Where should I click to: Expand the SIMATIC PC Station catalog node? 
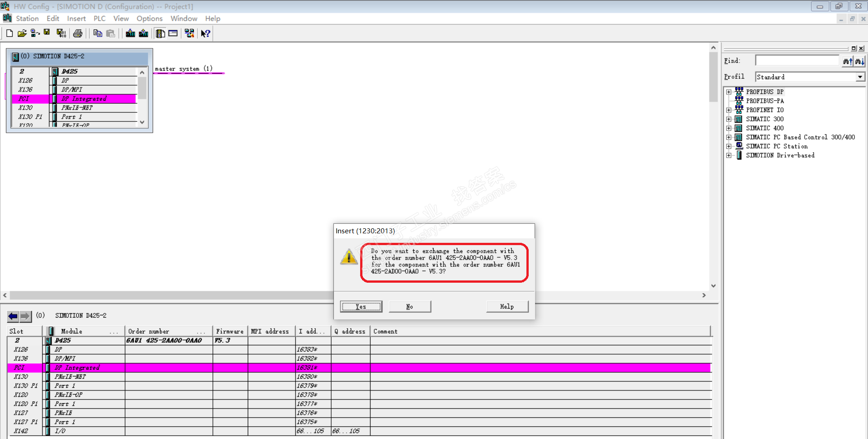pos(728,146)
